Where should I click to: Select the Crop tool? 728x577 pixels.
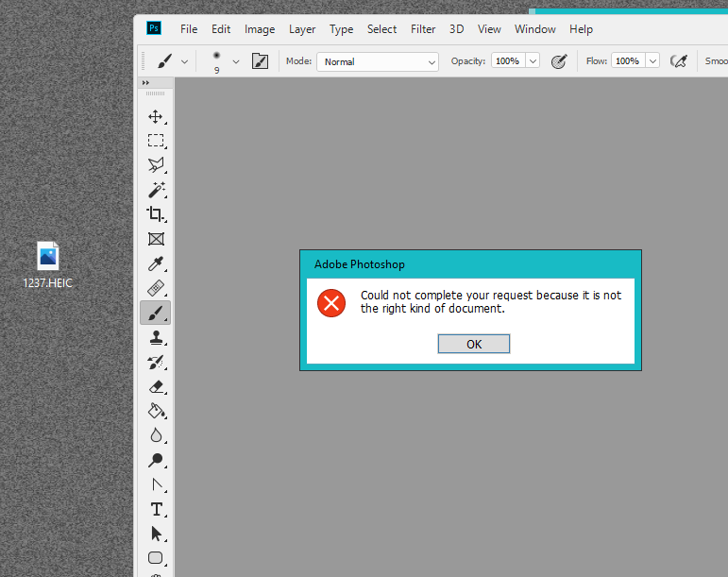pyautogui.click(x=156, y=214)
